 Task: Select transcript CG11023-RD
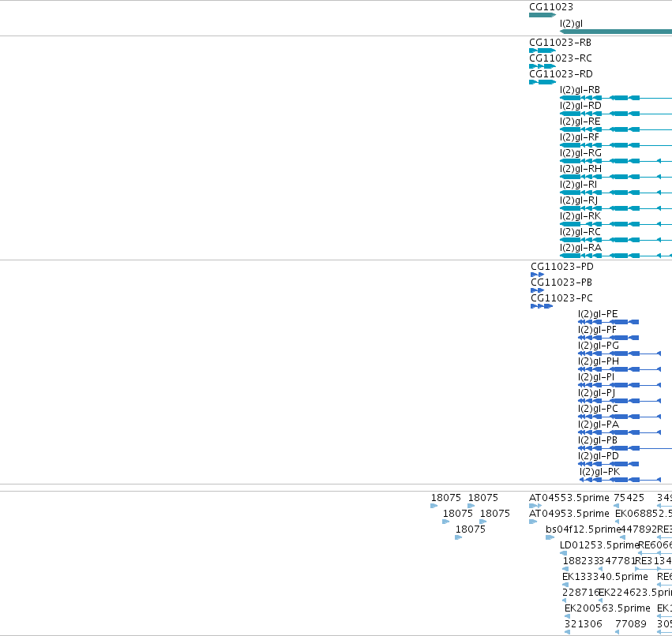(x=542, y=82)
